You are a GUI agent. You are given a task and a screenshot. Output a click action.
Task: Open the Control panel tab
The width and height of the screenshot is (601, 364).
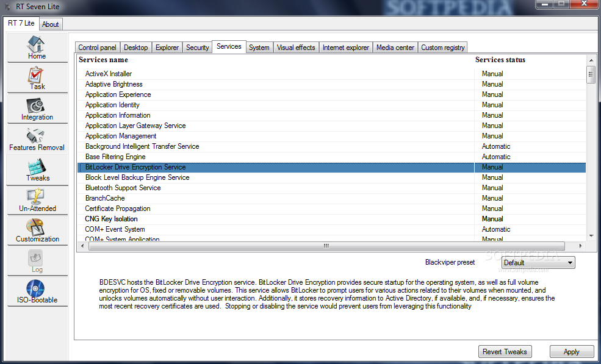(x=98, y=48)
